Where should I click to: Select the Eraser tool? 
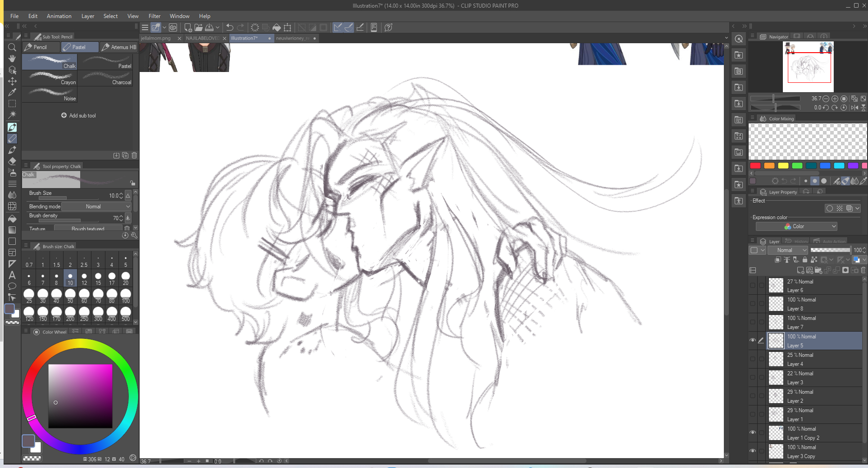tap(12, 161)
